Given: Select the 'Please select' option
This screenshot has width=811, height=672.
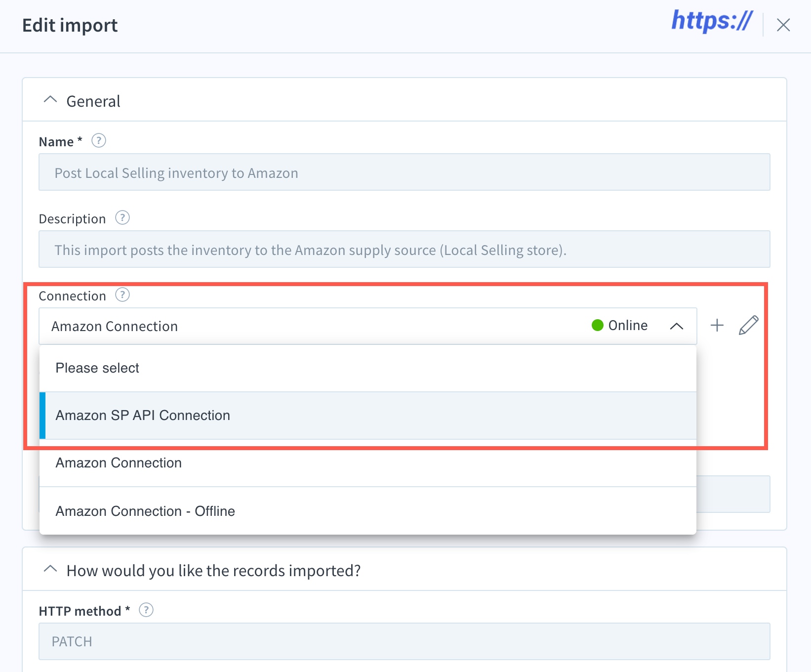Looking at the screenshot, I should (x=368, y=368).
